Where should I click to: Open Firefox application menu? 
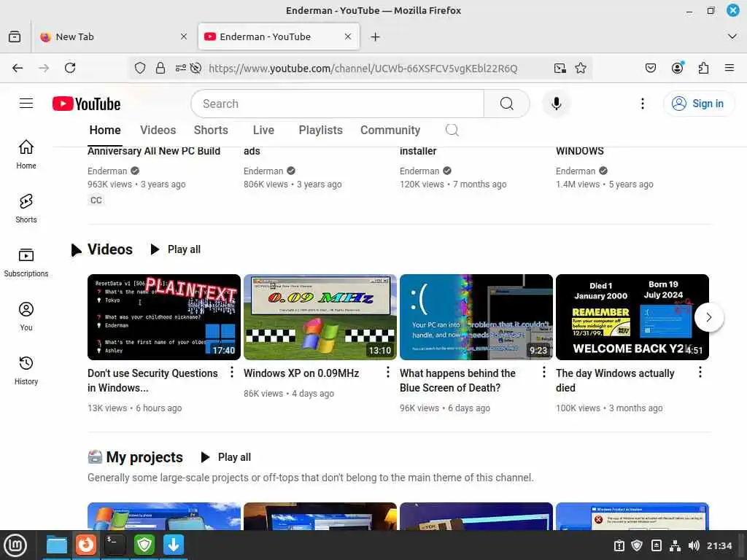click(729, 68)
